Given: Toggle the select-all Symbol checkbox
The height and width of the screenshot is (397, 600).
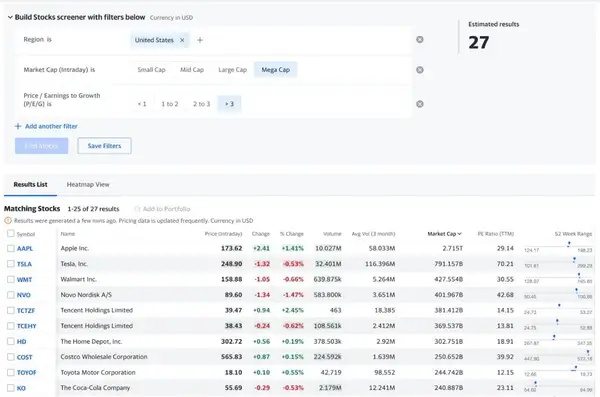Looking at the screenshot, I should [11, 233].
